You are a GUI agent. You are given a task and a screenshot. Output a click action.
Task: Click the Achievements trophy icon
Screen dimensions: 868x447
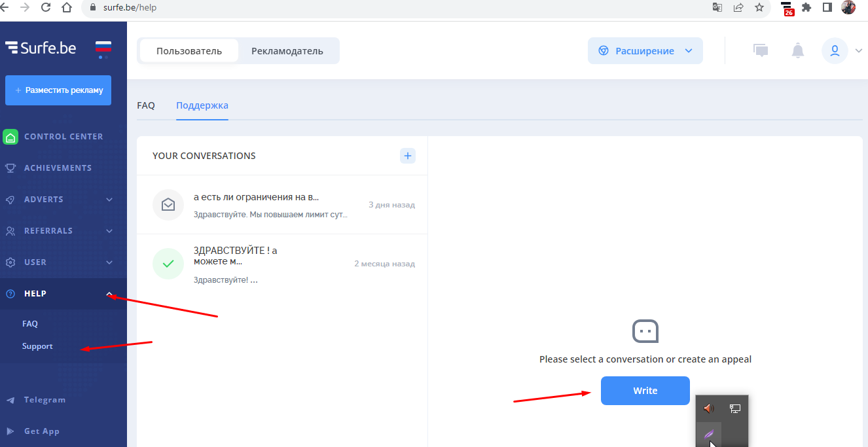click(x=10, y=168)
